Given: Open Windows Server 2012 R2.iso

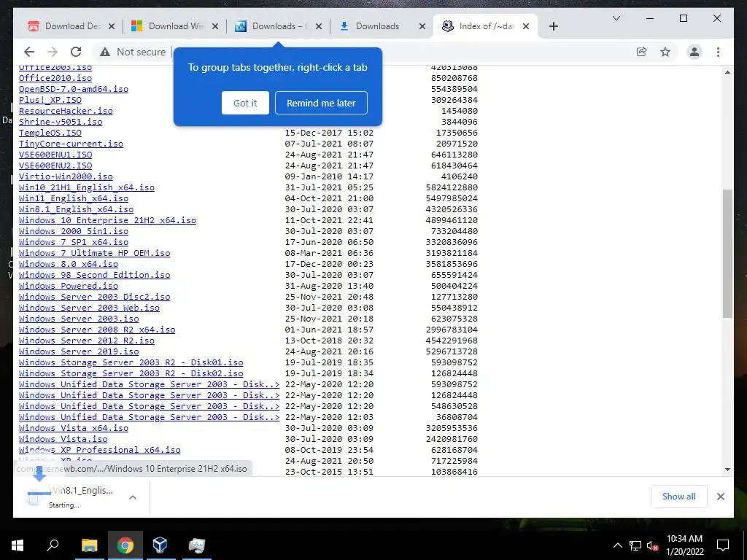Looking at the screenshot, I should [x=87, y=341].
